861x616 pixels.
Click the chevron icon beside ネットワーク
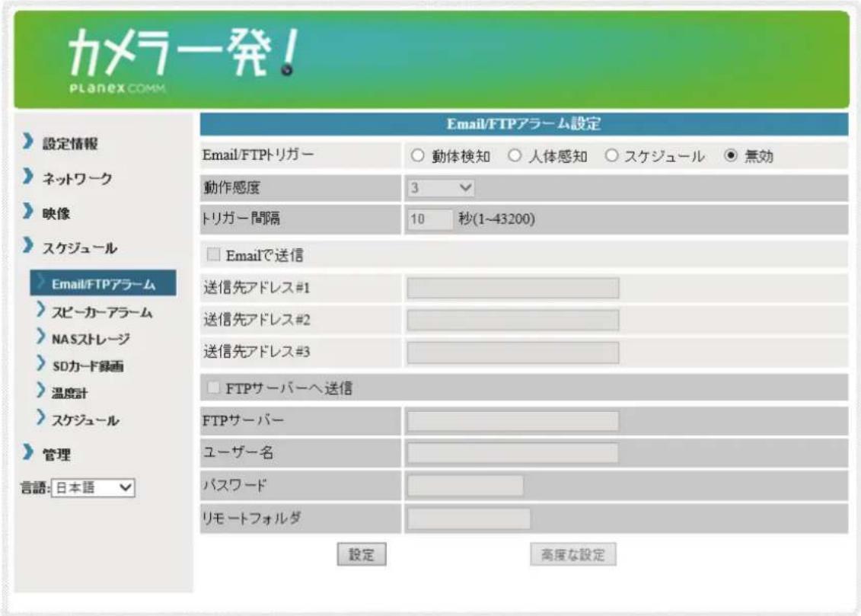28,176
